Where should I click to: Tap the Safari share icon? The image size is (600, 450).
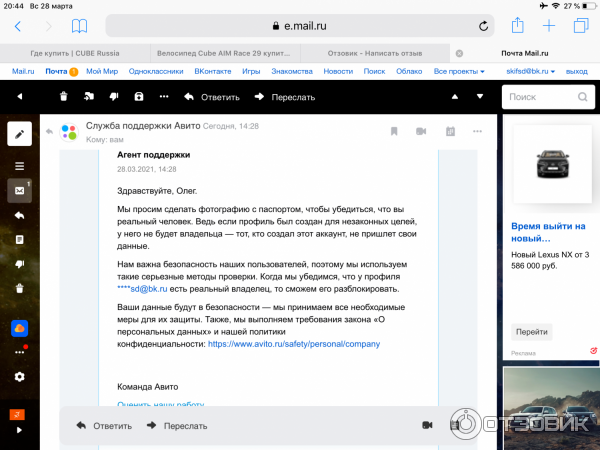click(x=517, y=26)
